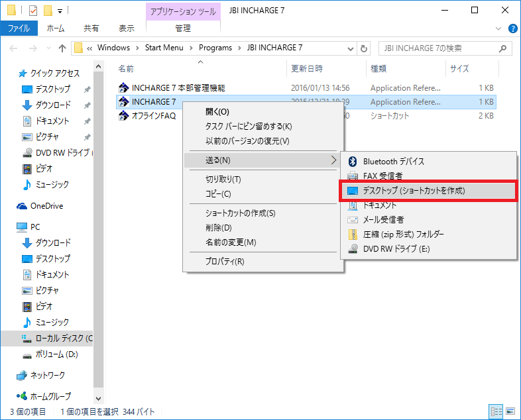521x420 pixels.
Task: Open the 表示 ribbon tab
Action: click(127, 28)
